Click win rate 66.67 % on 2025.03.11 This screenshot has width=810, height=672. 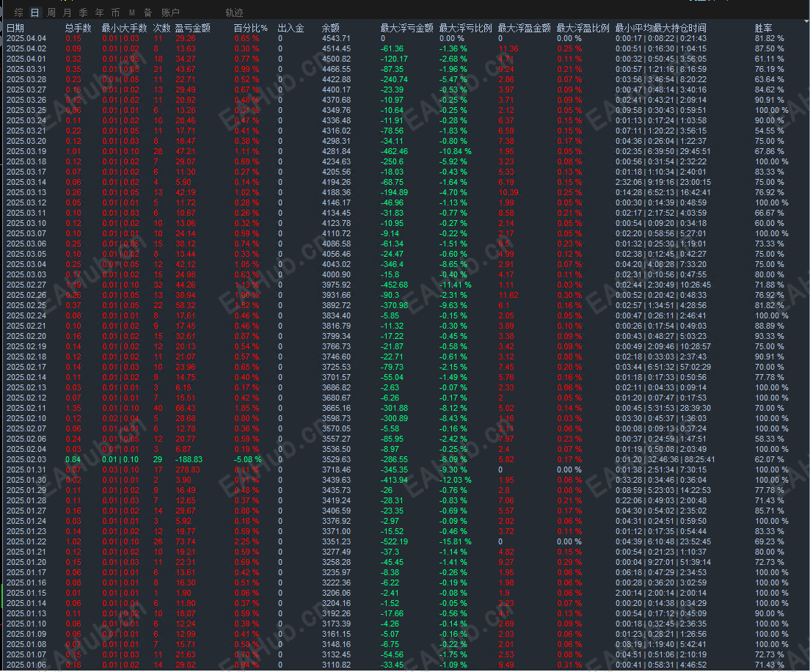(769, 213)
